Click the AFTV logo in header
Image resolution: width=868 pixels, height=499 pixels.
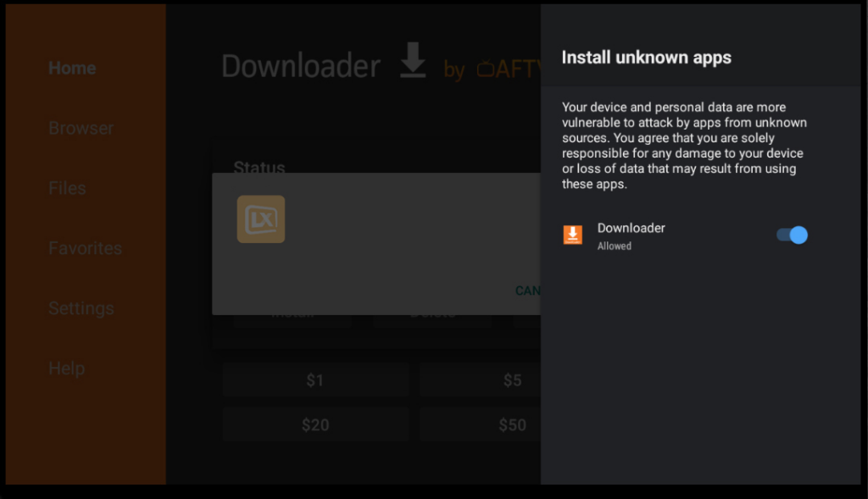coord(507,69)
